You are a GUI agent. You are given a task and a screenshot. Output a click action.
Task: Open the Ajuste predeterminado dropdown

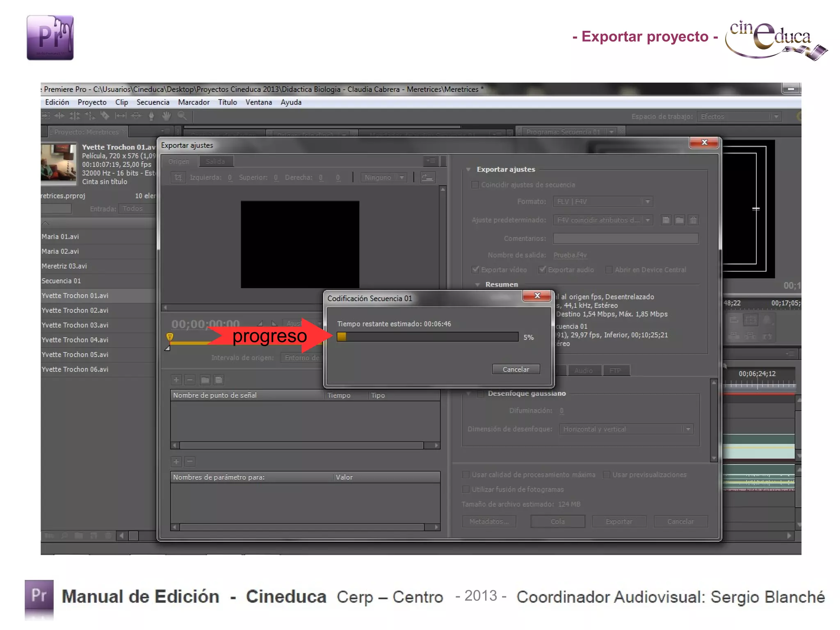coord(603,220)
